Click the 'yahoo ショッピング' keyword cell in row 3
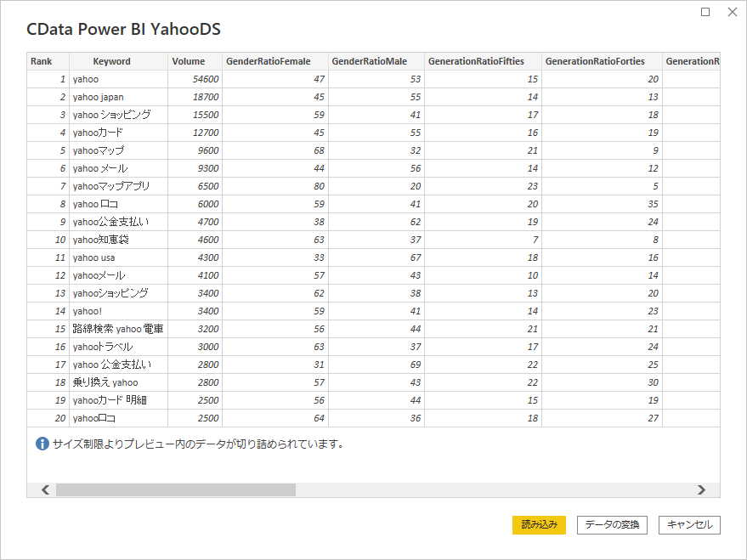The width and height of the screenshot is (747, 560). click(119, 115)
